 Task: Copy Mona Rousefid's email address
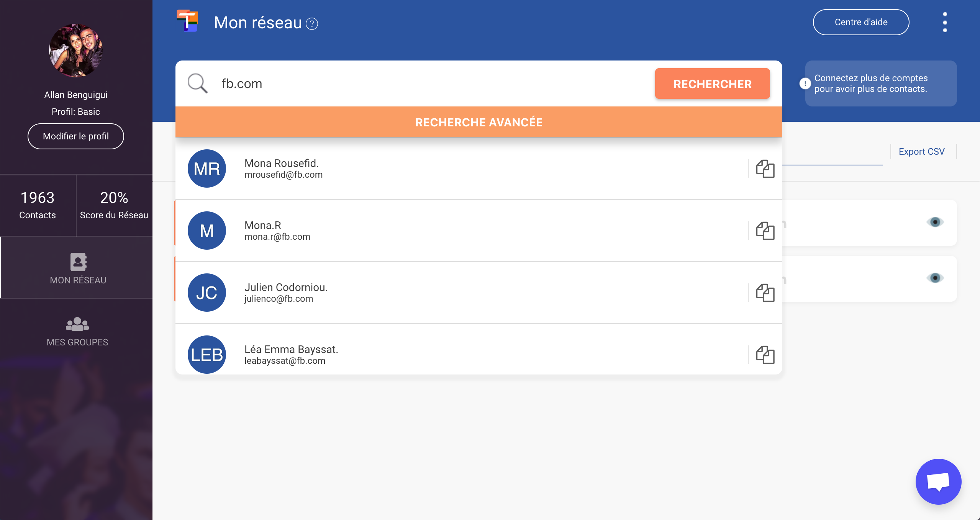tap(765, 168)
